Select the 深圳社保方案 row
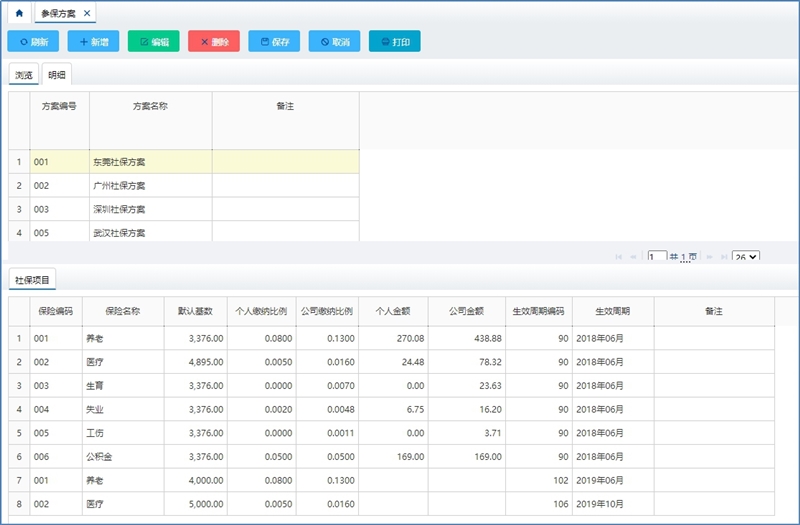The height and width of the screenshot is (525, 800). [x=118, y=209]
